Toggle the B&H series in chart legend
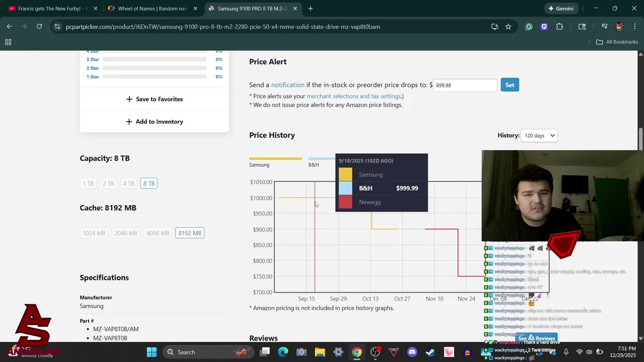The width and height of the screenshot is (644, 362). pos(321,161)
